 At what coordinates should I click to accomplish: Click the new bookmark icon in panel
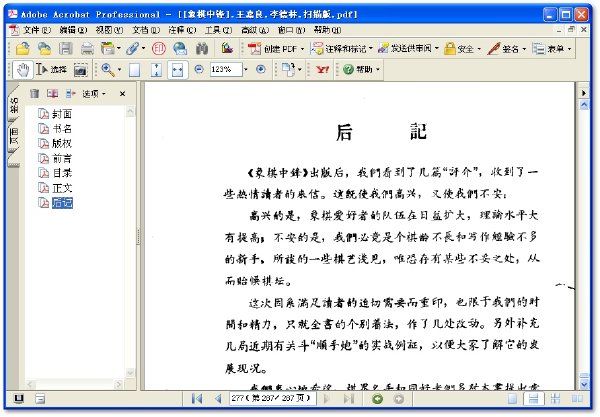click(52, 93)
